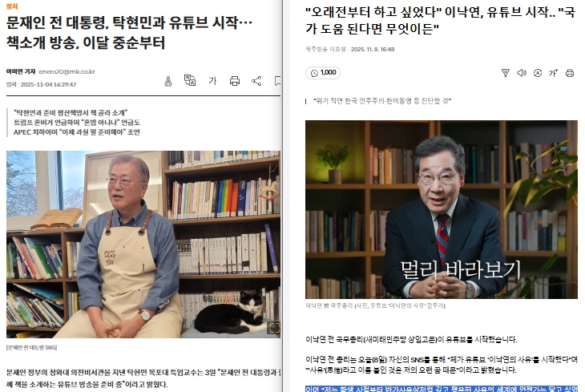Play audio with the speaker icon
This screenshot has width=585, height=392.
click(x=521, y=73)
